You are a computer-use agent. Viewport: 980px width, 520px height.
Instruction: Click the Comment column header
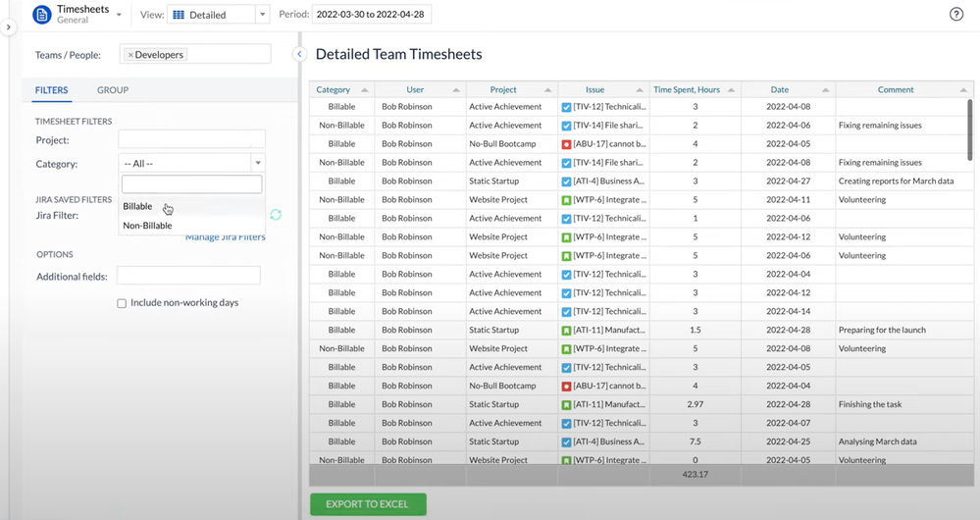click(903, 90)
